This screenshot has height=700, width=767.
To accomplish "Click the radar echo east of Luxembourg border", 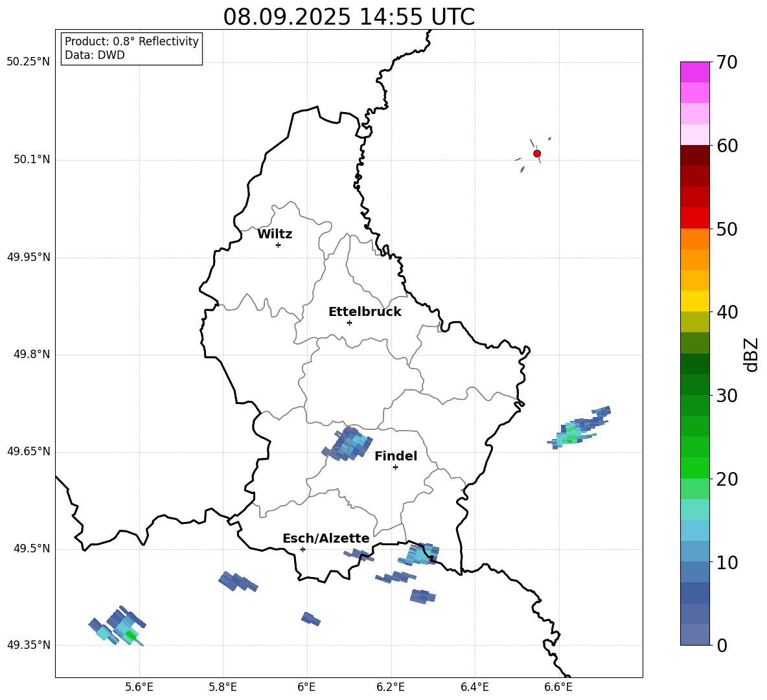I will click(578, 428).
